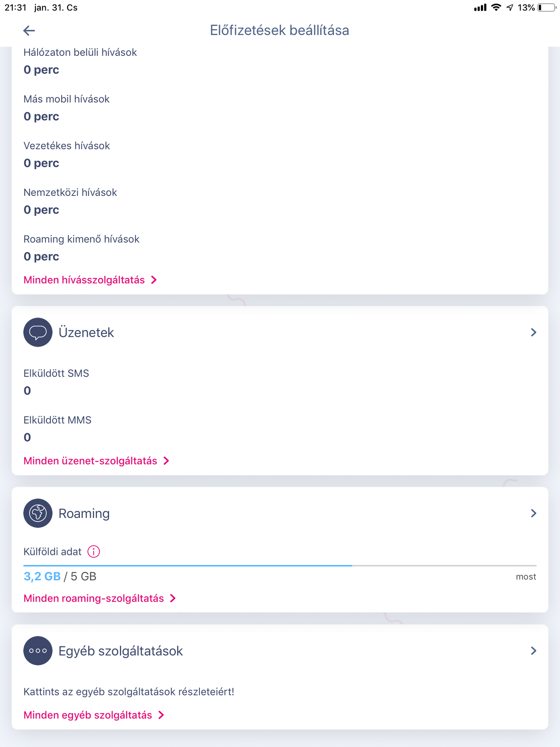Select the Egyéb szolgáltatások section title

(x=121, y=651)
